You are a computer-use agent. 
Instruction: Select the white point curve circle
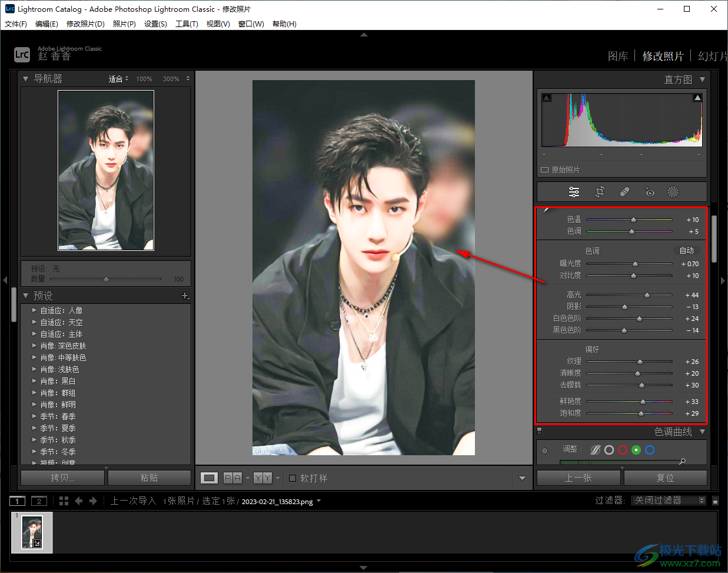609,450
